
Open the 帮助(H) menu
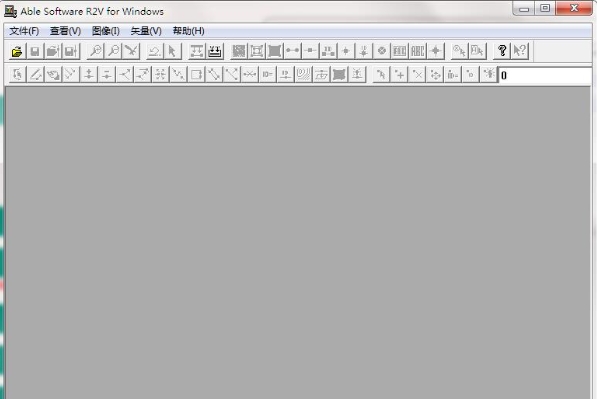188,31
